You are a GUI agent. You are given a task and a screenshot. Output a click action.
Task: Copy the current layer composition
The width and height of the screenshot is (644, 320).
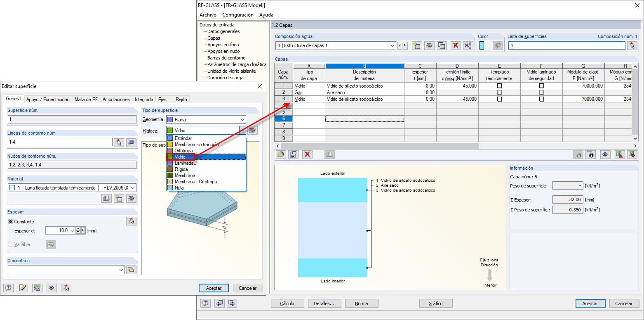point(441,45)
